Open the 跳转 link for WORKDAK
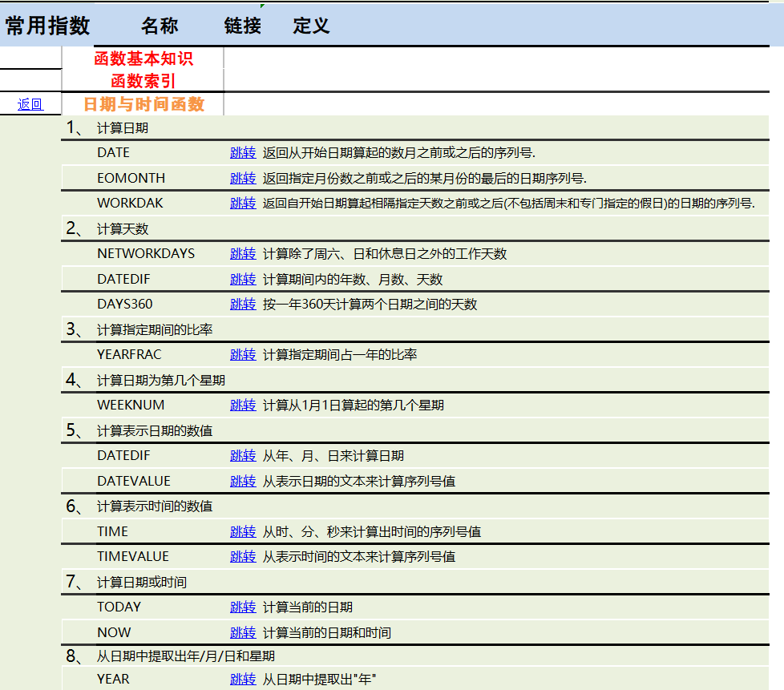784x690 pixels. [x=243, y=203]
